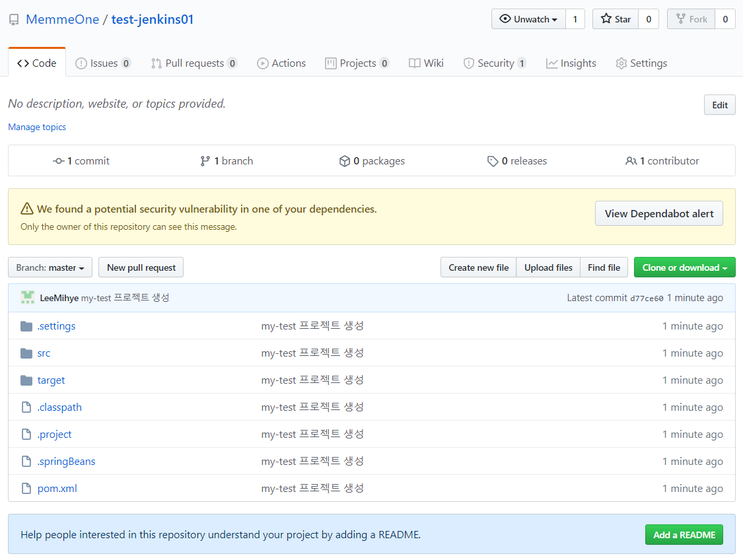Screen dimensions: 743x560
Task: Expand Clone or download menu
Action: pos(684,267)
